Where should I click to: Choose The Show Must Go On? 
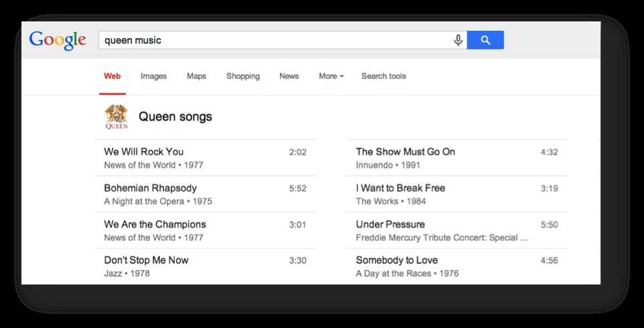pyautogui.click(x=405, y=152)
